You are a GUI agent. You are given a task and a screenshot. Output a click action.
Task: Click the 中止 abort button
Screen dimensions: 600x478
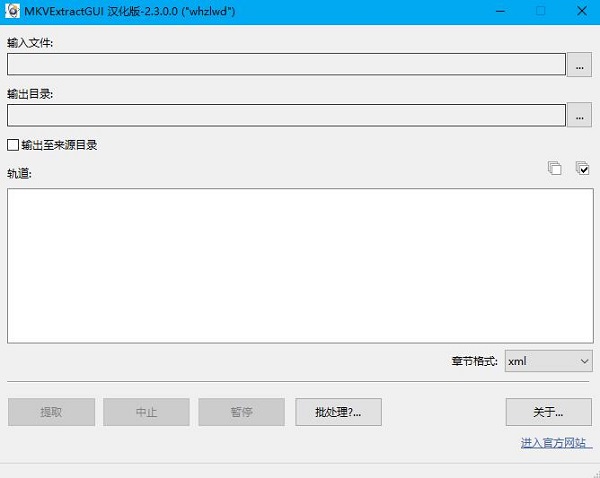[x=146, y=412]
